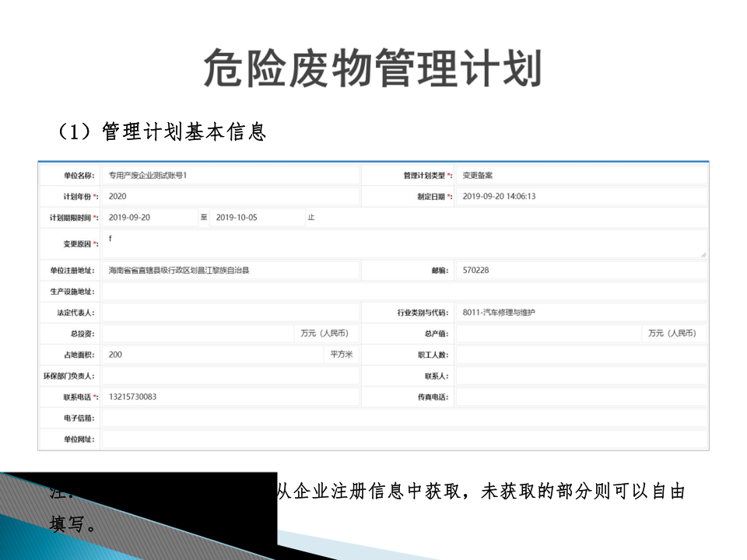747x560 pixels.
Task: Click the 联系电话 label
Action: [80, 397]
